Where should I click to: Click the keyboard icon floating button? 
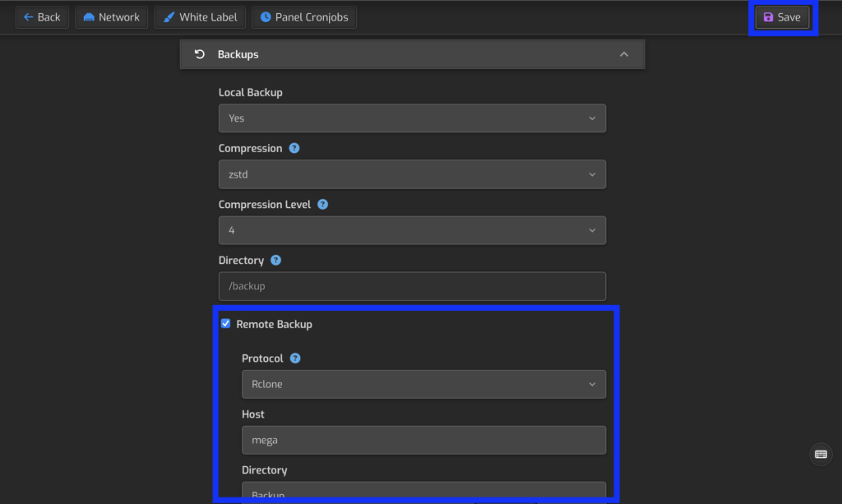(x=821, y=454)
